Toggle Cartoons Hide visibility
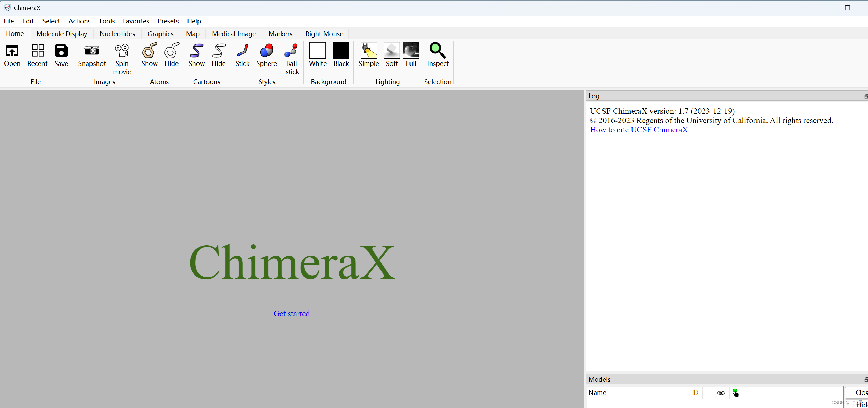 point(218,55)
